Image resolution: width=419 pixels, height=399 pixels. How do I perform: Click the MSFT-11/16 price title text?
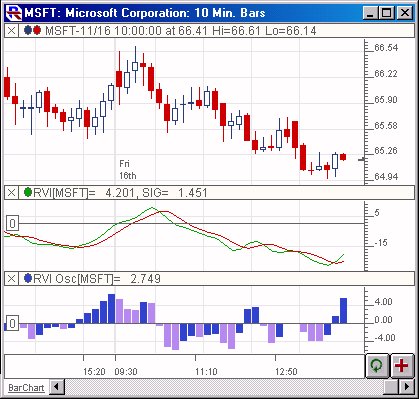point(181,31)
